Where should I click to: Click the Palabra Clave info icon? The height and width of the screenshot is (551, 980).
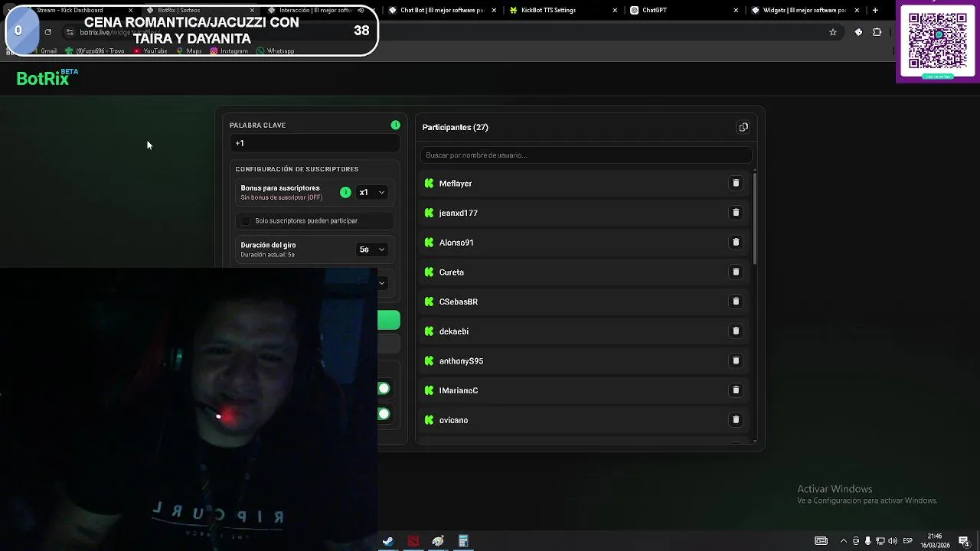tap(395, 125)
